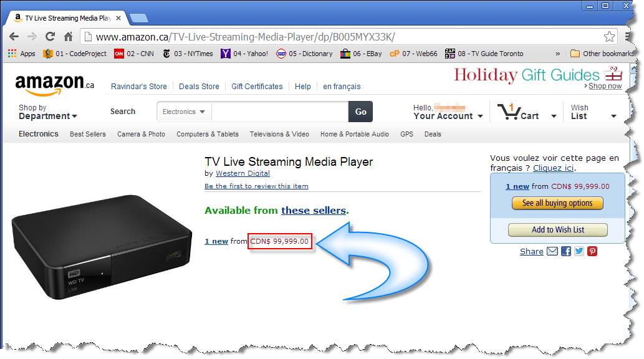Expand Your Account dropdown
644x359 pixels.
pos(448,112)
